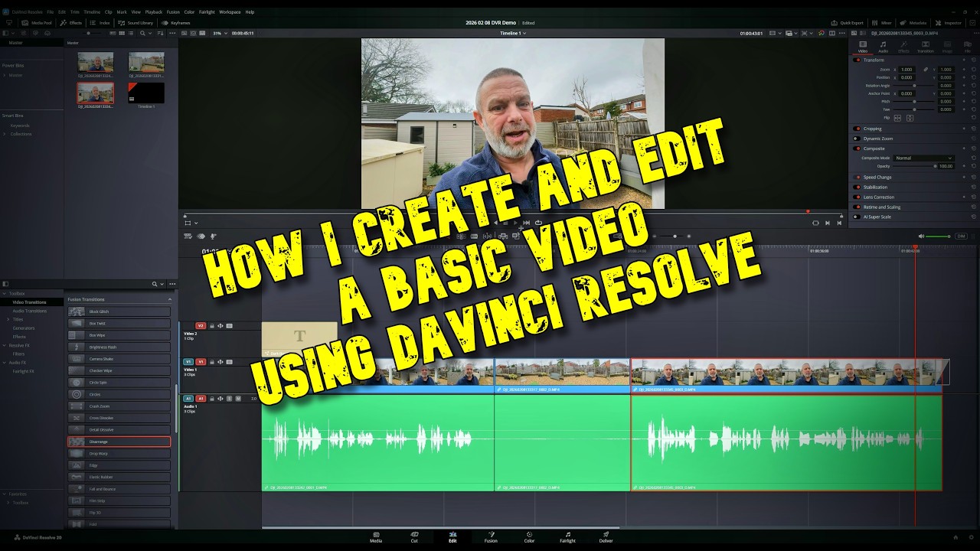Open the Fairlight menu
Screen dimensions: 980x551
[207, 12]
